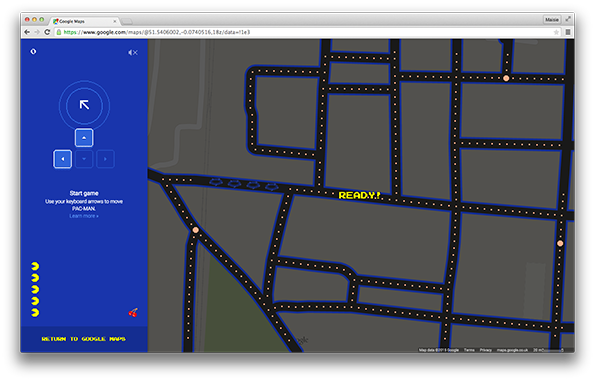Reload the Google Maps page
The width and height of the screenshot is (595, 381).
click(47, 32)
